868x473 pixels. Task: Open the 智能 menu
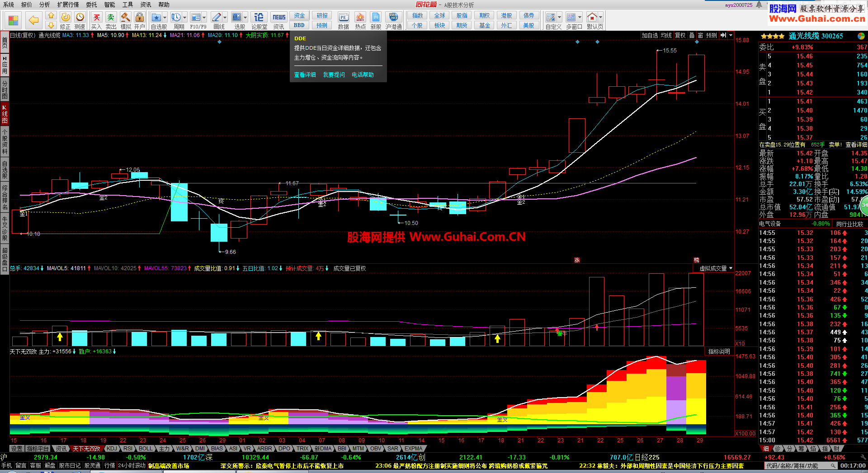pos(109,5)
